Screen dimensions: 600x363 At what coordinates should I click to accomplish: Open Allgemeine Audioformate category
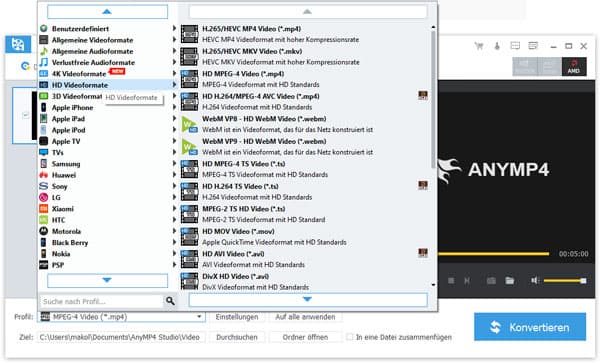107,51
